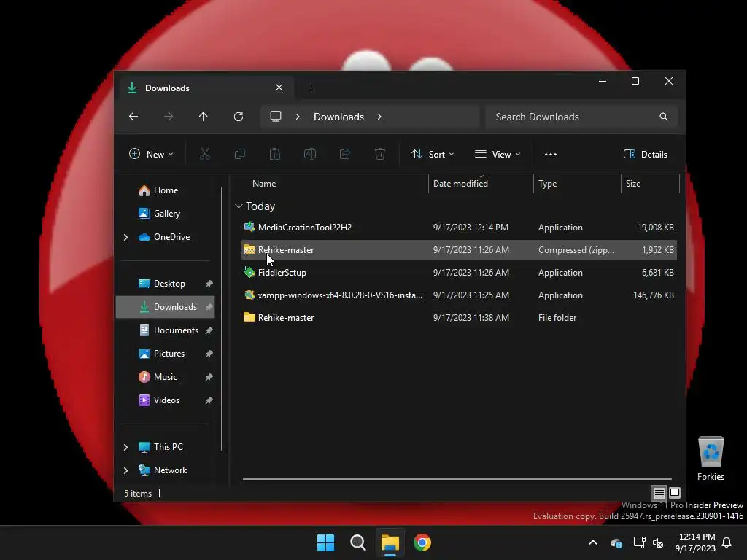Select the FiddlerSetup application
Viewport: 747px width, 560px height.
click(x=459, y=273)
